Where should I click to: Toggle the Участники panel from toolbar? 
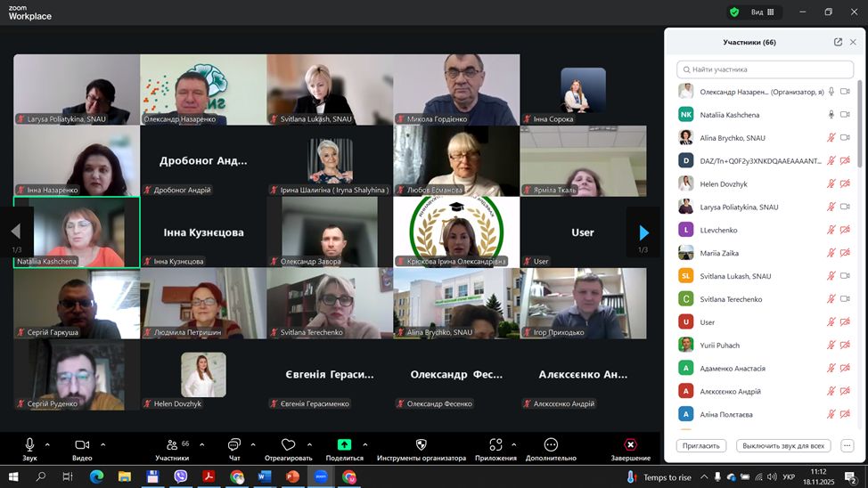click(172, 444)
